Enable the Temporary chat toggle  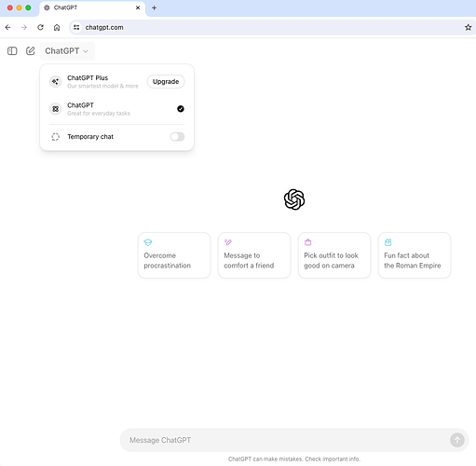(177, 137)
